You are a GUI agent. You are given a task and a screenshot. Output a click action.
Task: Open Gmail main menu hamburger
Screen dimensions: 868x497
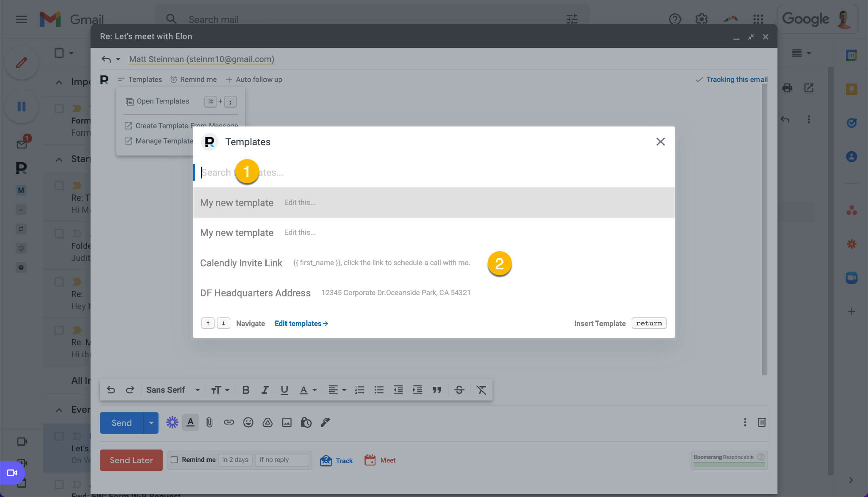point(21,19)
